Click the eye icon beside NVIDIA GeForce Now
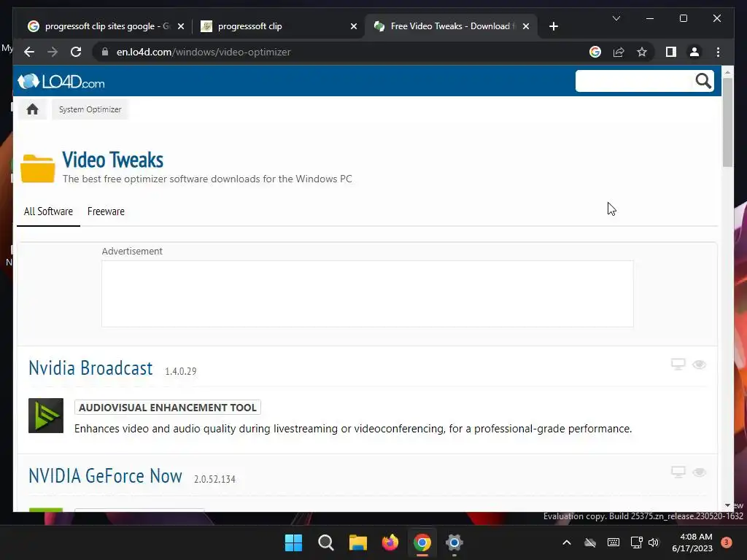The width and height of the screenshot is (747, 560). (699, 472)
